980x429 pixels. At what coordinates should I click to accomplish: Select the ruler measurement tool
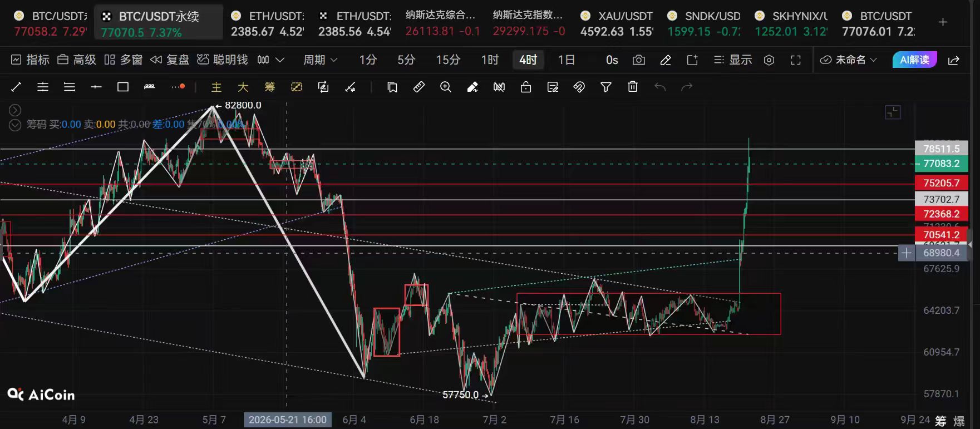click(x=419, y=87)
